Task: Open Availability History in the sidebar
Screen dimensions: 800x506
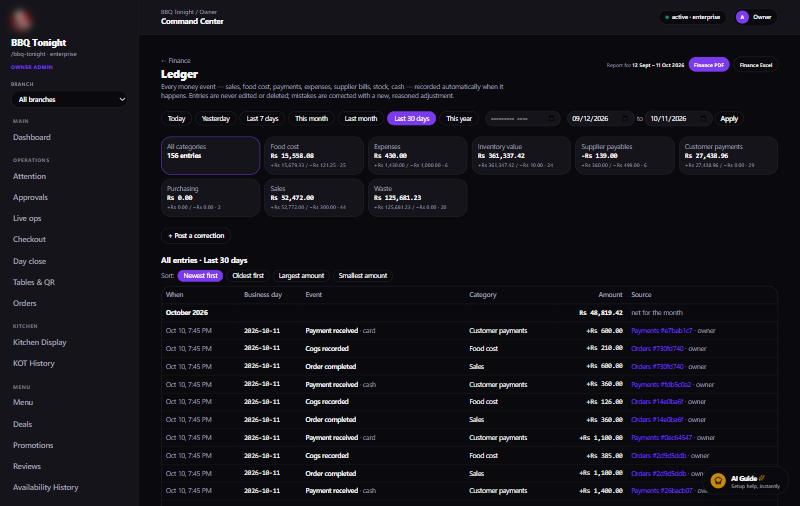Action: point(45,487)
